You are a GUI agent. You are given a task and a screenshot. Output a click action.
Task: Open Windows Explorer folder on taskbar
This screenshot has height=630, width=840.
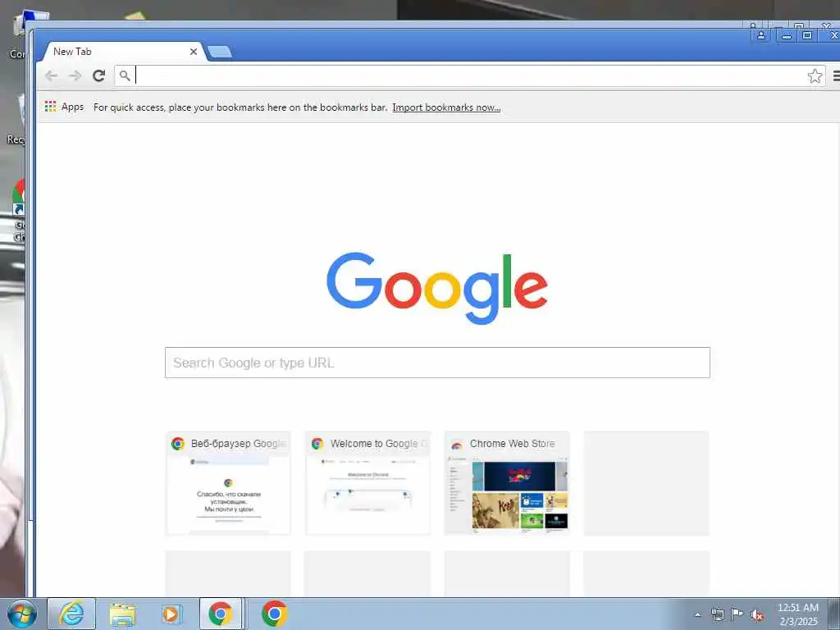(123, 614)
